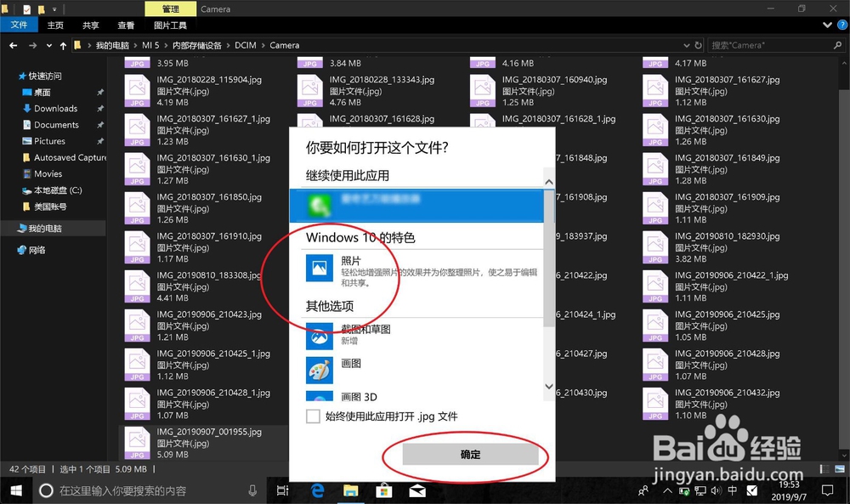The height and width of the screenshot is (504, 850).
Task: Launch Microsoft Edge from the taskbar
Action: [x=318, y=490]
